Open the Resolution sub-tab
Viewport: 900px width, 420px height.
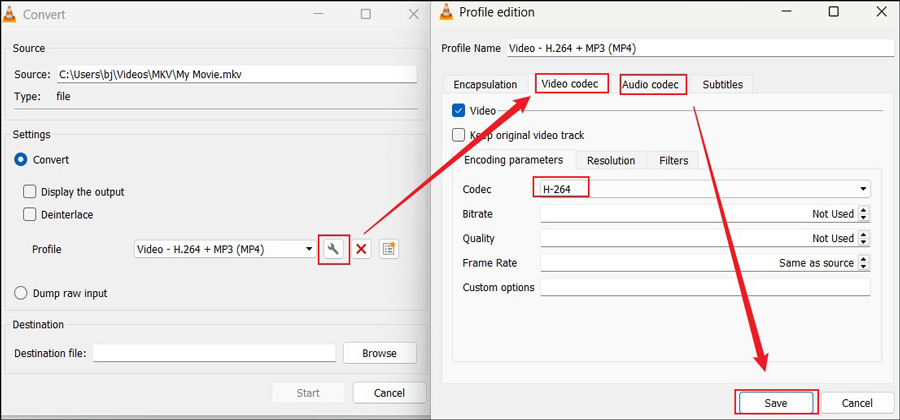tap(611, 161)
